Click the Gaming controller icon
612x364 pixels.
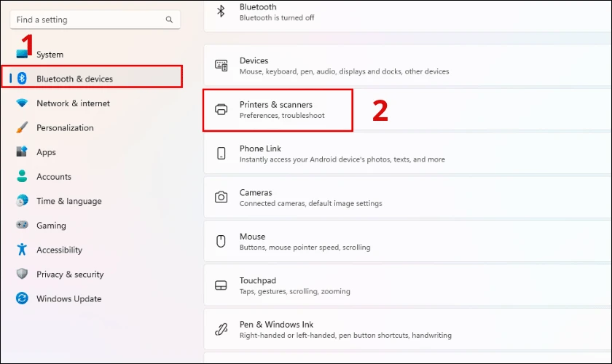pos(22,225)
